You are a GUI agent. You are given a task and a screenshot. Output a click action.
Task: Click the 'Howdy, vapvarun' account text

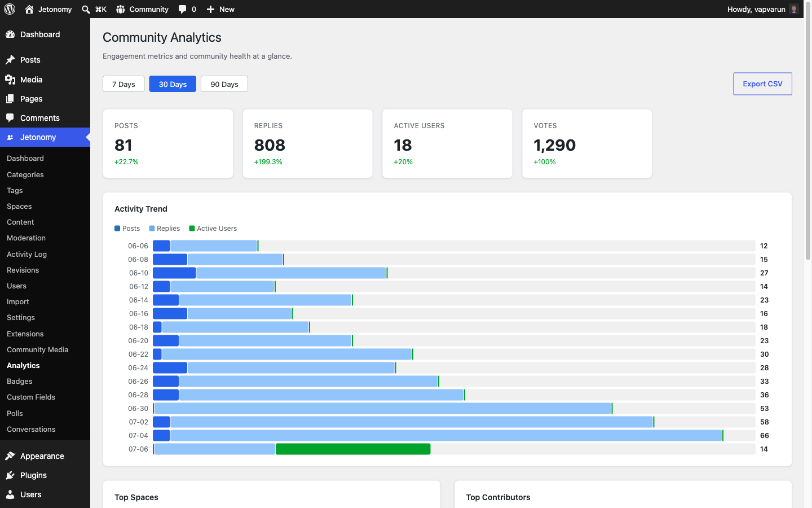(x=756, y=9)
